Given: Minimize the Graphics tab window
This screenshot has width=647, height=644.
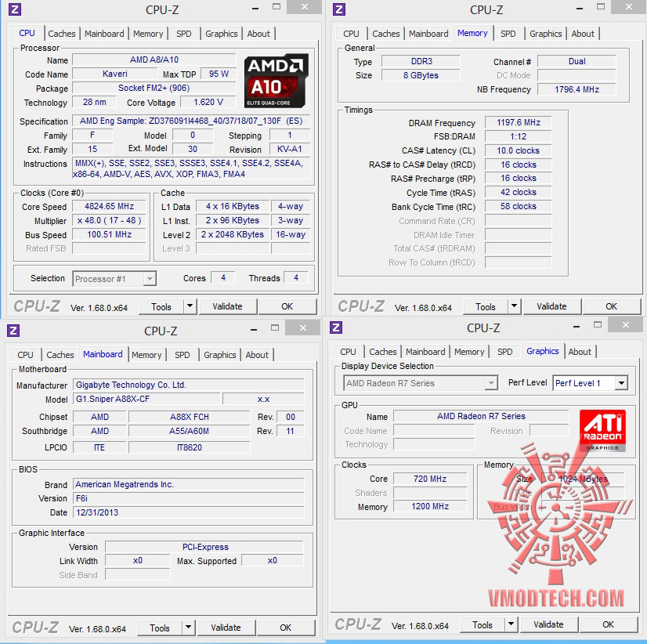Looking at the screenshot, I should 577,327.
